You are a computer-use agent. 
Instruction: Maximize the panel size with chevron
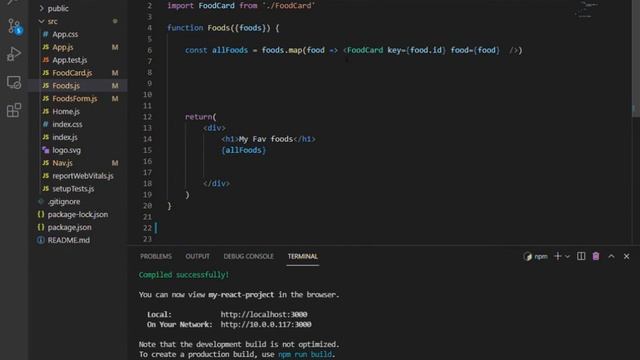tap(611, 256)
